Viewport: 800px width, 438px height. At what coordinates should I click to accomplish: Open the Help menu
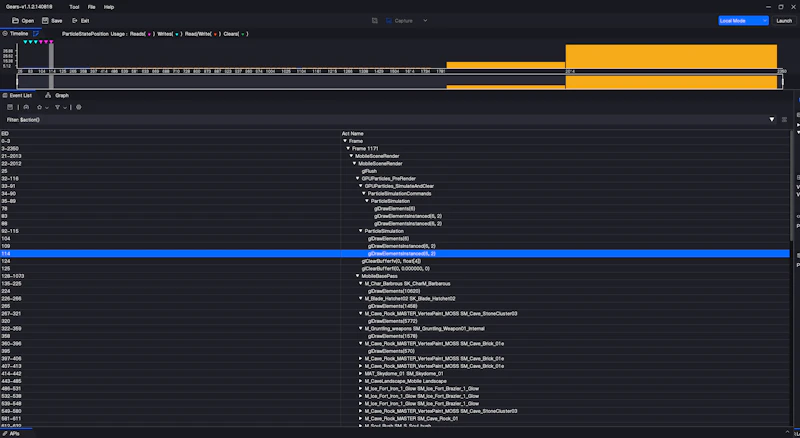coord(109,7)
